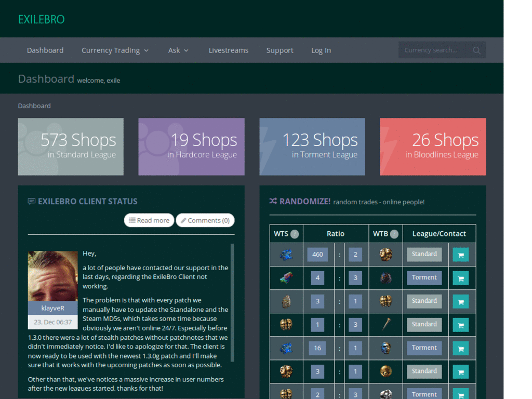The width and height of the screenshot is (532, 399).
Task: Click the WTB nail currency icon in the 1:3 row
Action: tap(386, 324)
